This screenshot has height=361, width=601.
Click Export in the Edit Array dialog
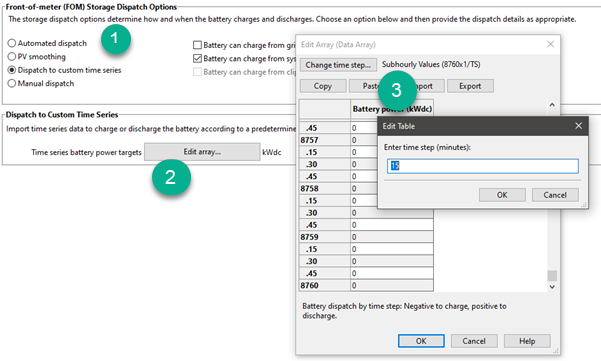point(470,86)
